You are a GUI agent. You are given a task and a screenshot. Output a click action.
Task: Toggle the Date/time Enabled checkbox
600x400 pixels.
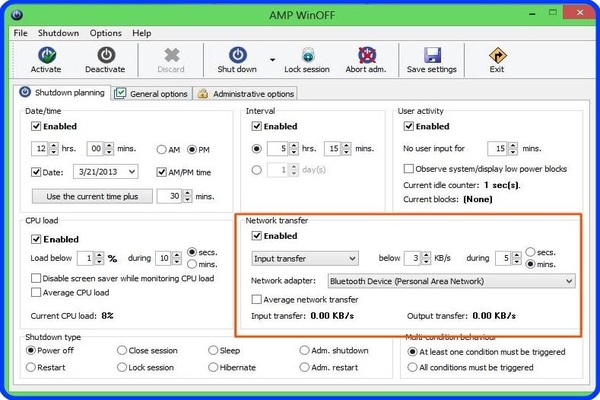click(36, 126)
